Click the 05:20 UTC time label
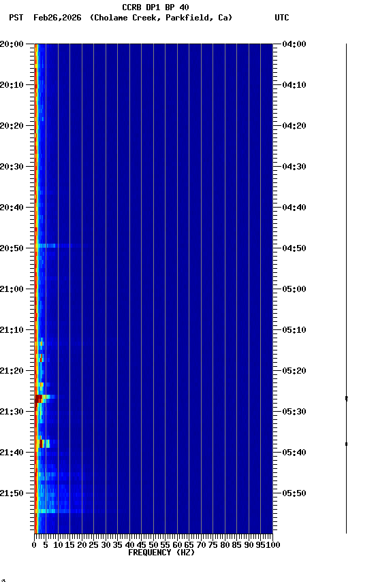The height and width of the screenshot is (588, 376). (294, 372)
